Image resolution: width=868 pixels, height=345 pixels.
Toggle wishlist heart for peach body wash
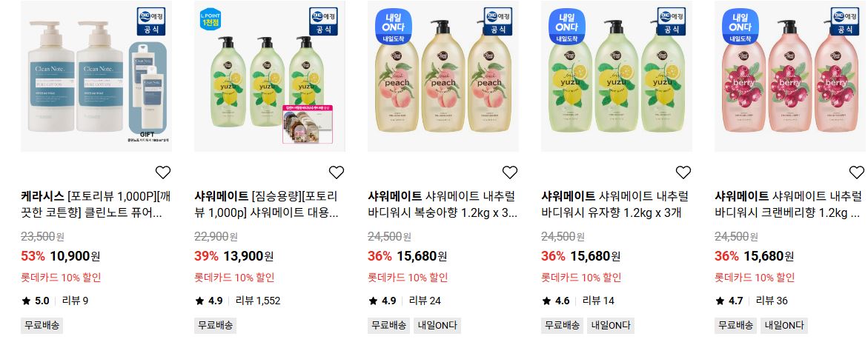click(509, 172)
